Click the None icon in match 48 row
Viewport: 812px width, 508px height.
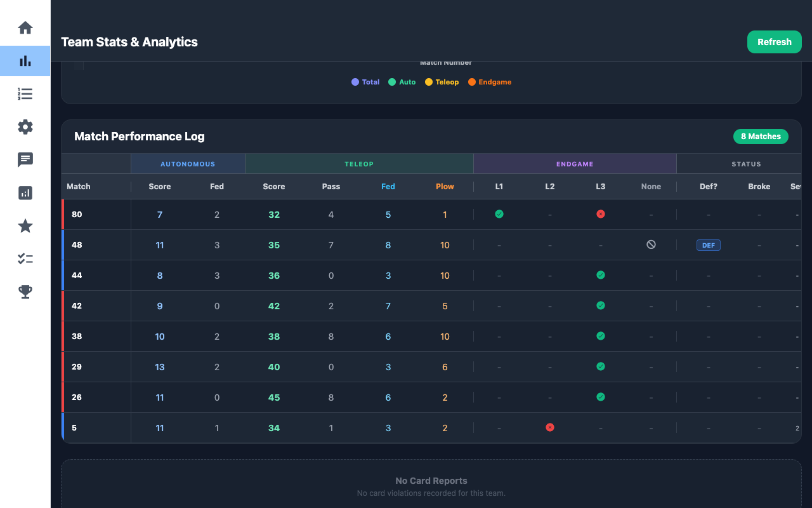(651, 244)
